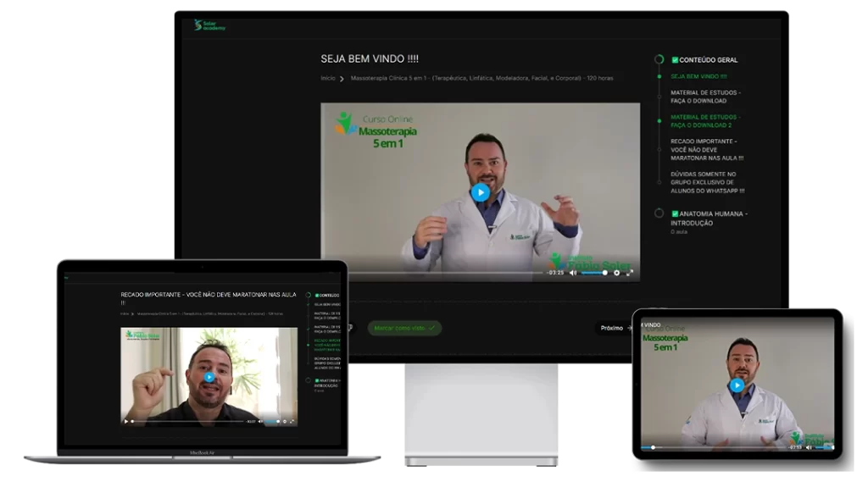Screen dimensions: 868x482
Task: Seek on the tablet video progress bar
Action: tap(714, 447)
